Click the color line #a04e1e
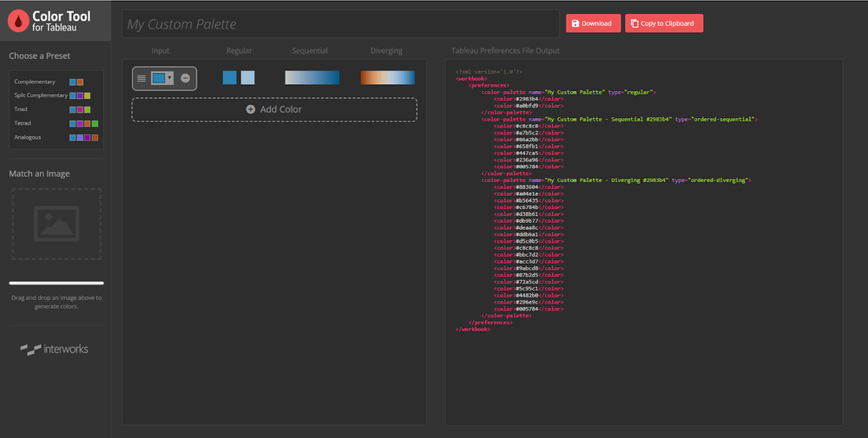 point(529,194)
